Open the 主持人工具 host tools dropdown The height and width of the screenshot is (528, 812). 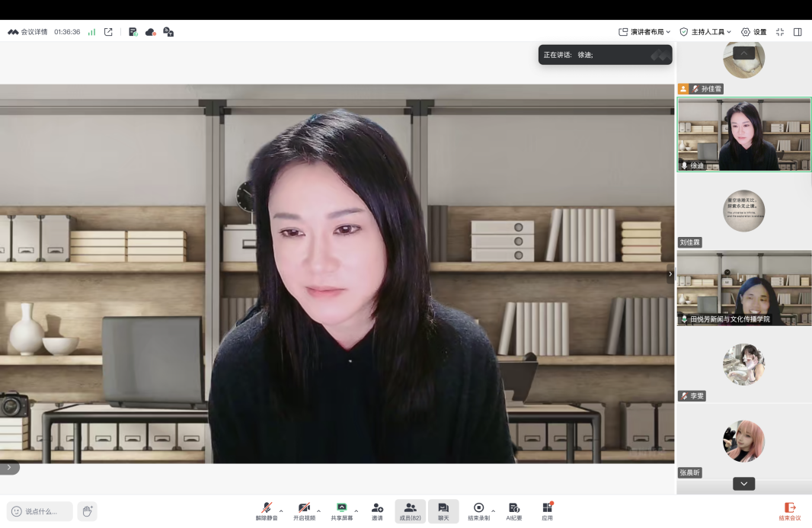(x=705, y=32)
